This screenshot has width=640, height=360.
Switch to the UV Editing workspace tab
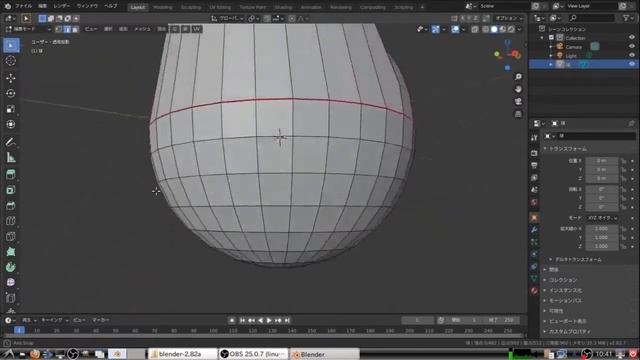[x=220, y=7]
